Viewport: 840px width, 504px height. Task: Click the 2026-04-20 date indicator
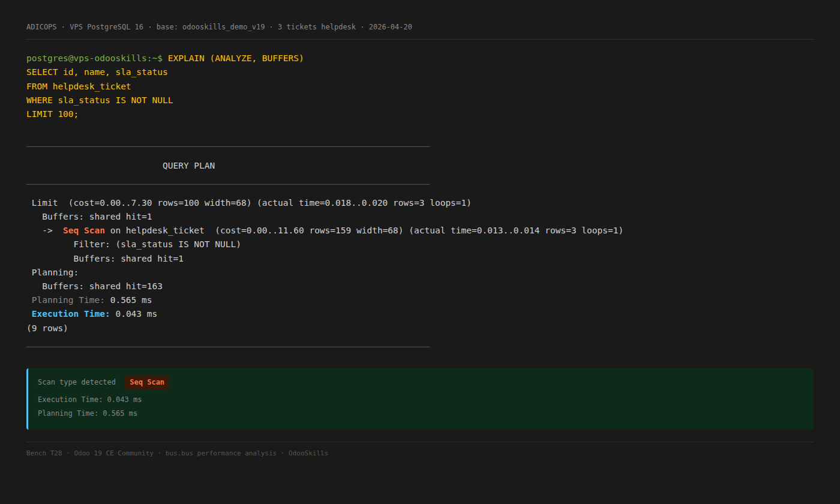[391, 26]
